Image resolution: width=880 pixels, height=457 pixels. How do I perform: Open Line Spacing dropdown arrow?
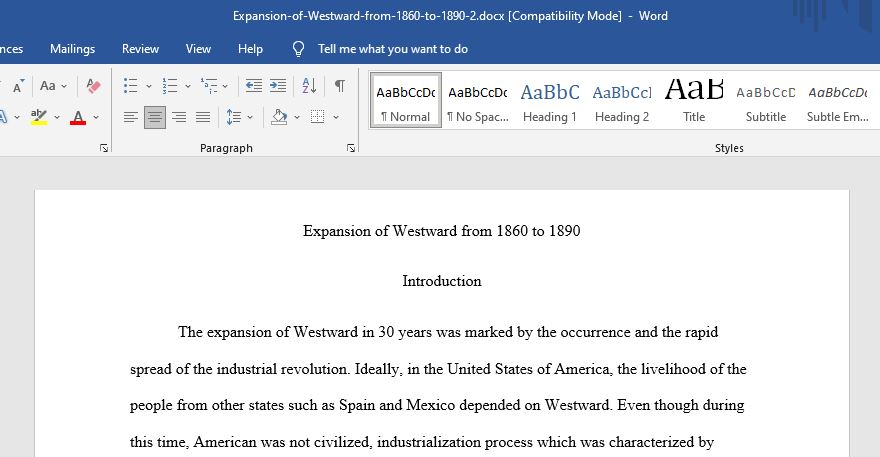click(250, 117)
